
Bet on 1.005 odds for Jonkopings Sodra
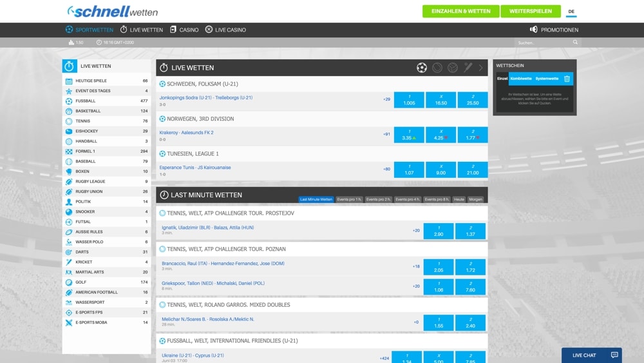click(409, 100)
